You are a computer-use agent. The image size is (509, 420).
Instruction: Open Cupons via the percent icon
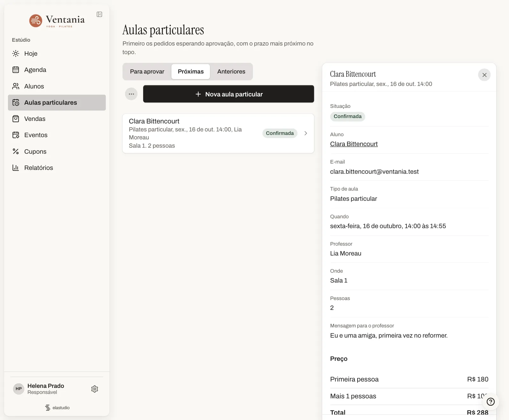(16, 151)
